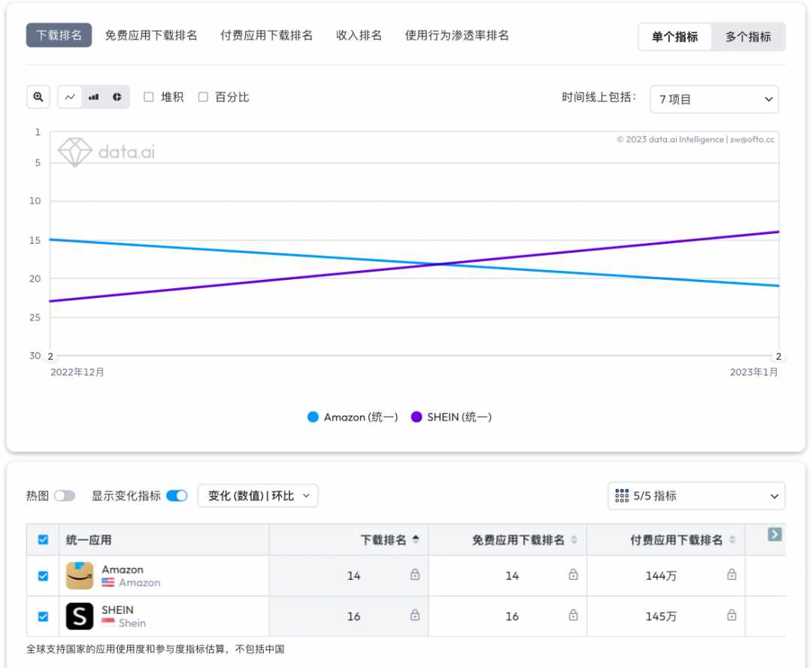Switch to line chart view
Screen dimensions: 812x668
(x=70, y=97)
